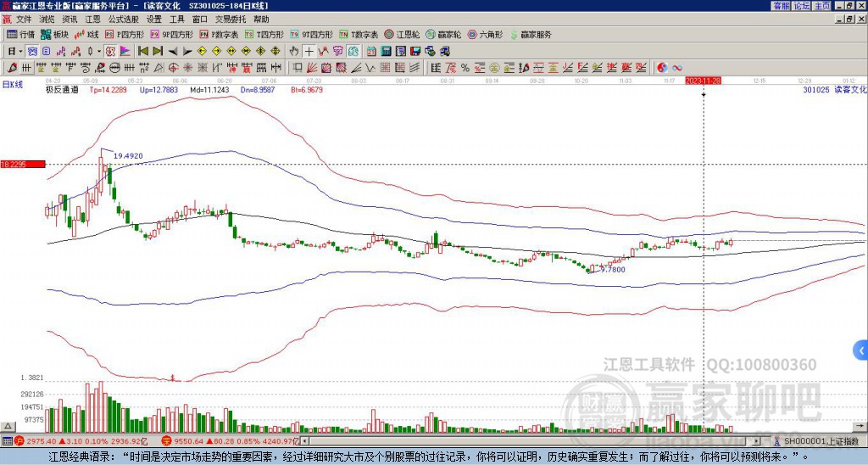Open the 板块 sector view
868x465 pixels.
coord(54,34)
